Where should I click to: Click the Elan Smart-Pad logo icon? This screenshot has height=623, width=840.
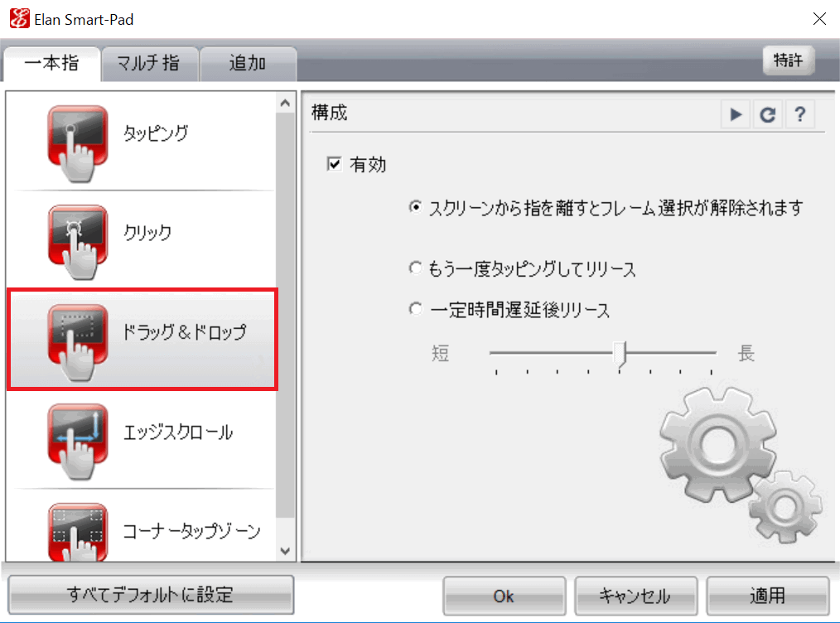(19, 19)
